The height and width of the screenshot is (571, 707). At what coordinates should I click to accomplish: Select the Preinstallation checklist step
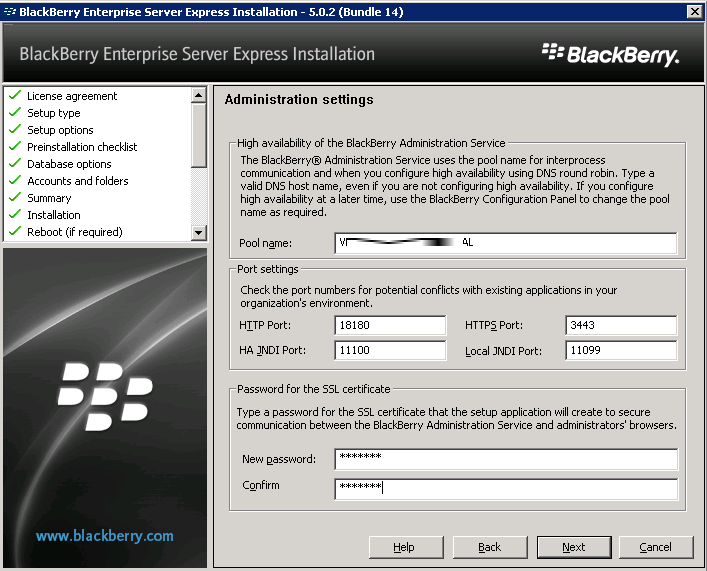coord(82,147)
